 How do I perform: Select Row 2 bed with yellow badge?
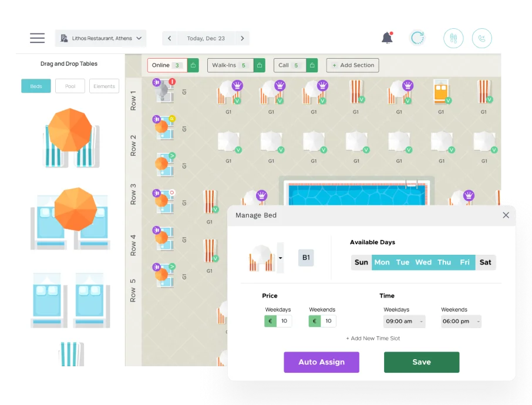(x=165, y=128)
